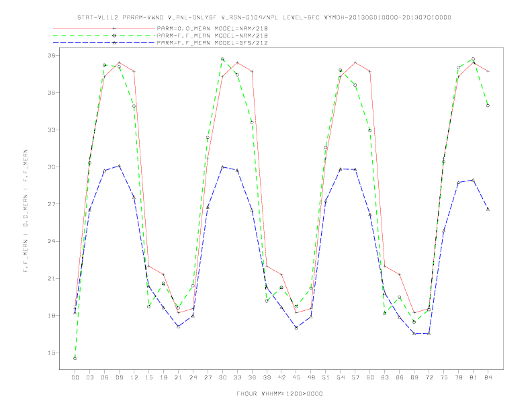Click blue triangle data point at hour 09
This screenshot has height=411, width=532.
[119, 166]
